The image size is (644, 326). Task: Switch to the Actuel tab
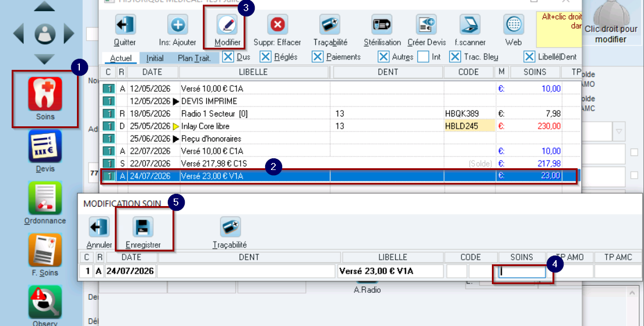click(x=121, y=58)
